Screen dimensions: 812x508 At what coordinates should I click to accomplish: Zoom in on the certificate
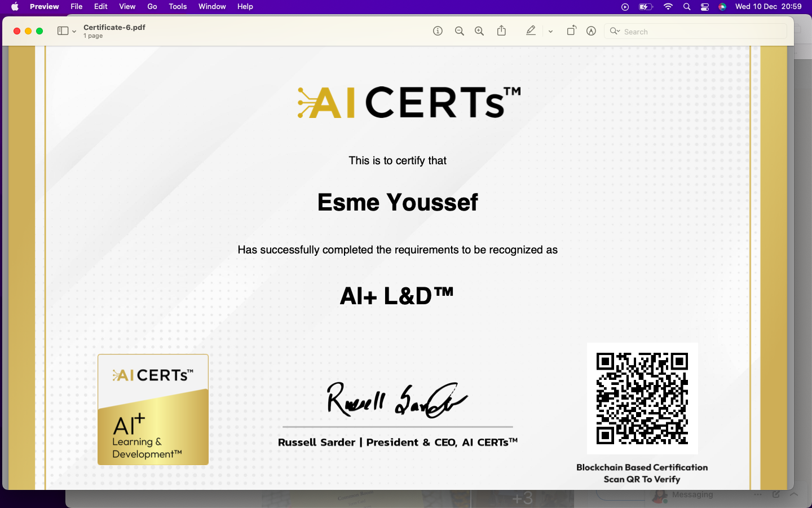[x=479, y=31]
